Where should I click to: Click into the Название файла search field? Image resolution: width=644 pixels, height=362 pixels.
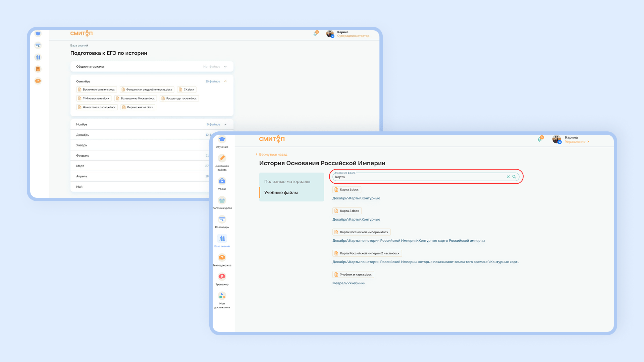[x=419, y=177]
